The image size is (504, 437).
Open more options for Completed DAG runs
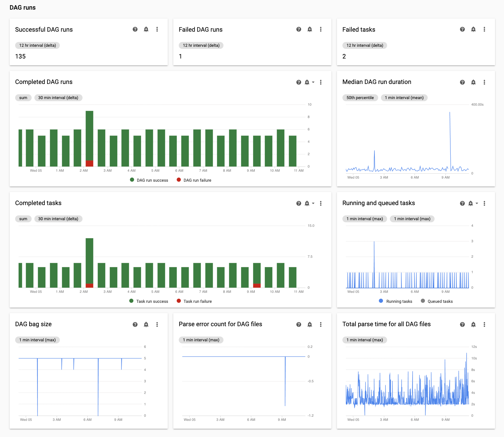(321, 82)
